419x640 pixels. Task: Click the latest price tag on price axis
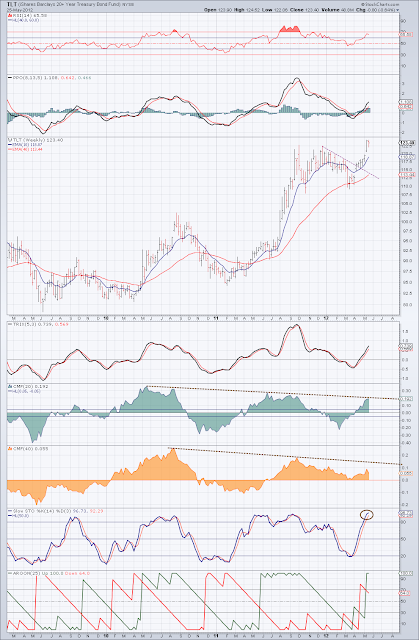408,143
